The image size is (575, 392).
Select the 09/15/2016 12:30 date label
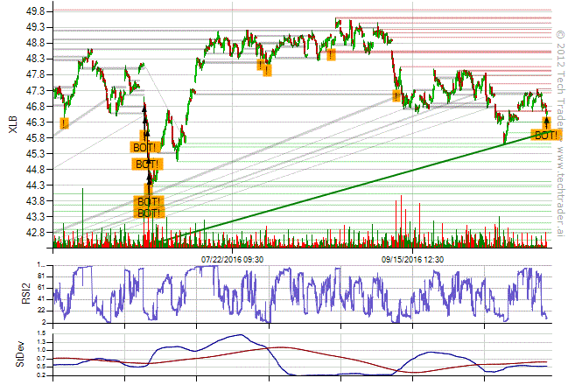413,259
